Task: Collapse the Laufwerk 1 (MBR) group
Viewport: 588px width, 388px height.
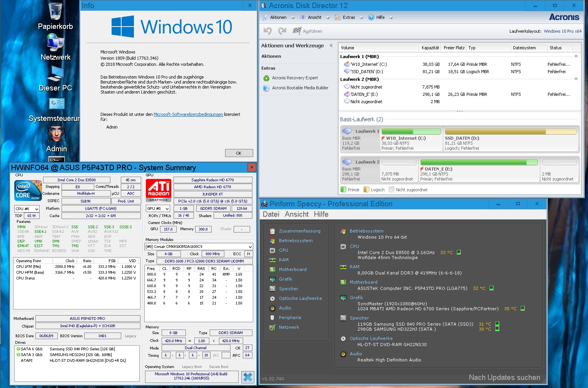Action: click(x=576, y=56)
